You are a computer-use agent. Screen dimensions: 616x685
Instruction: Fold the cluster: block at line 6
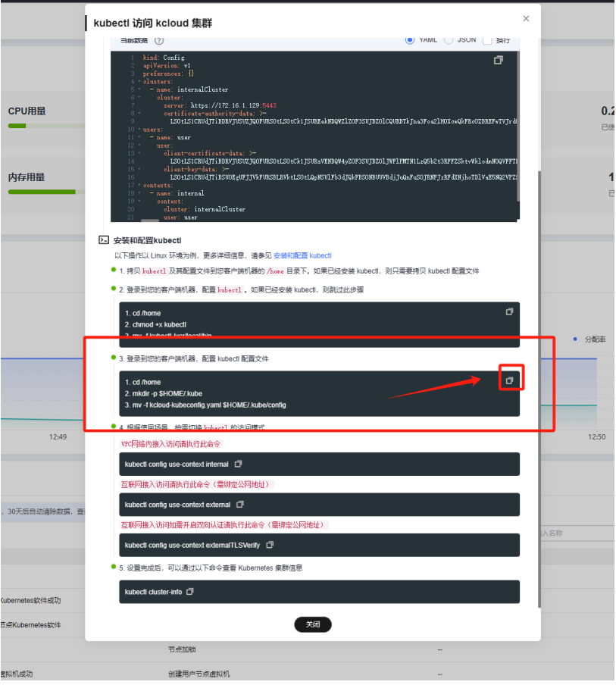coord(139,98)
